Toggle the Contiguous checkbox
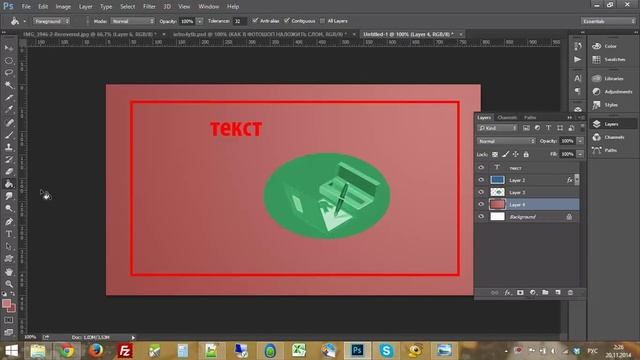Screen dimensions: 640x360 pyautogui.click(x=287, y=20)
